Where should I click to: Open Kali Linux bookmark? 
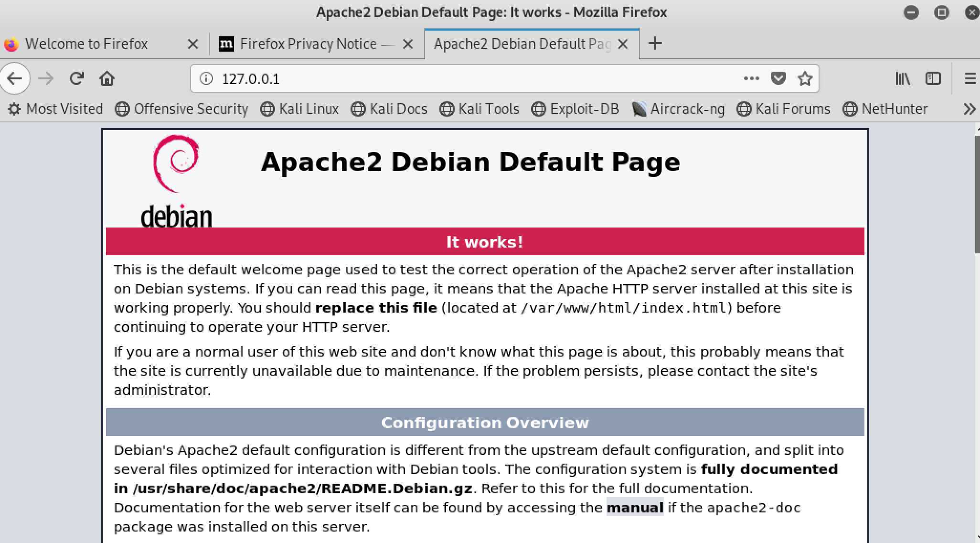click(x=299, y=109)
